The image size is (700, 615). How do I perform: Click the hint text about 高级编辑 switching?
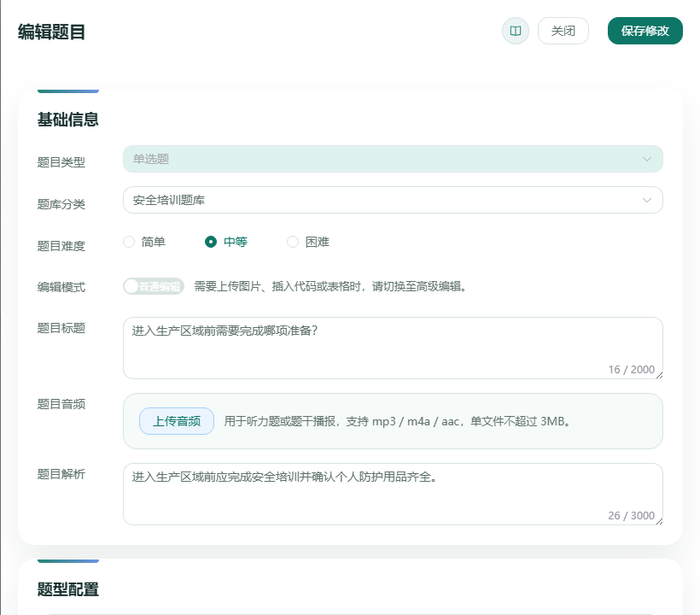coord(331,286)
